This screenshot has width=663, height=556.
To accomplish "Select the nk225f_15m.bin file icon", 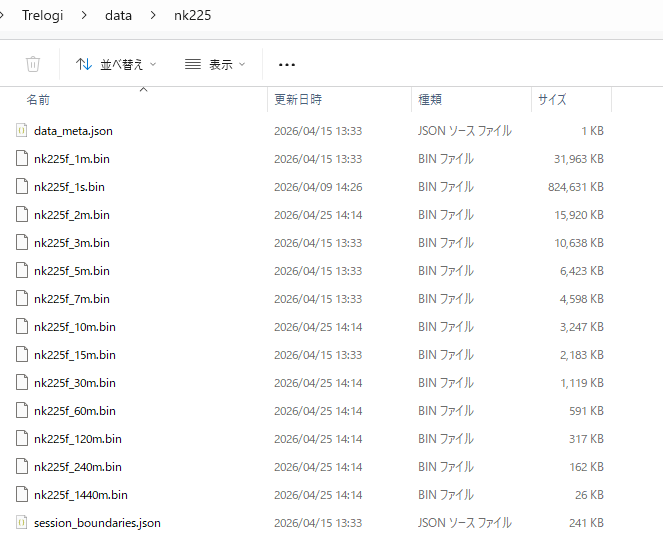I will click(x=22, y=355).
